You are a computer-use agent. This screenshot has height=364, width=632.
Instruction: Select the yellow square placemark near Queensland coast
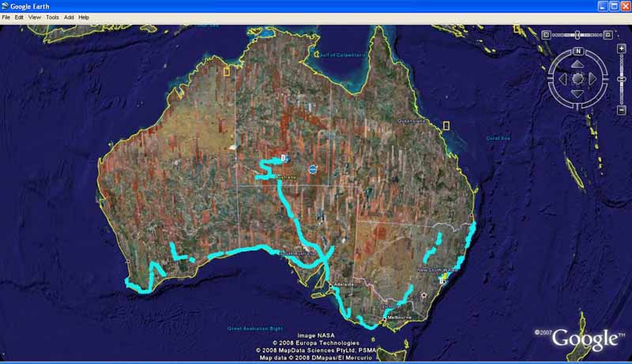446,126
